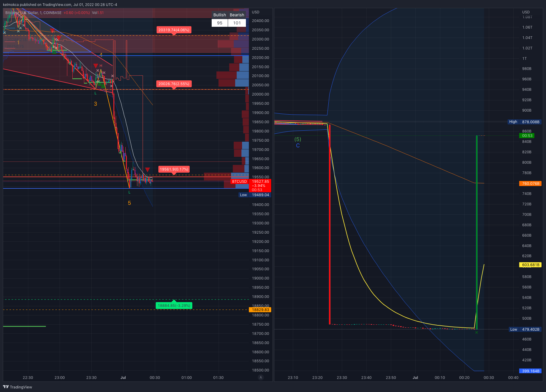Click 23:50 on right chart time axis
The image size is (546, 392).
point(391,377)
